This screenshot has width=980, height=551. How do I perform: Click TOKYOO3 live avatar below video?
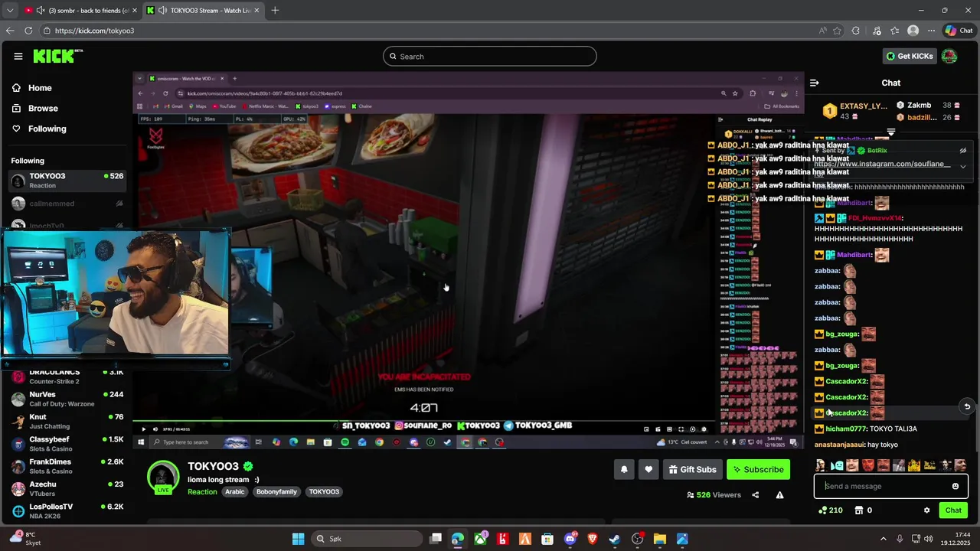pos(163,477)
